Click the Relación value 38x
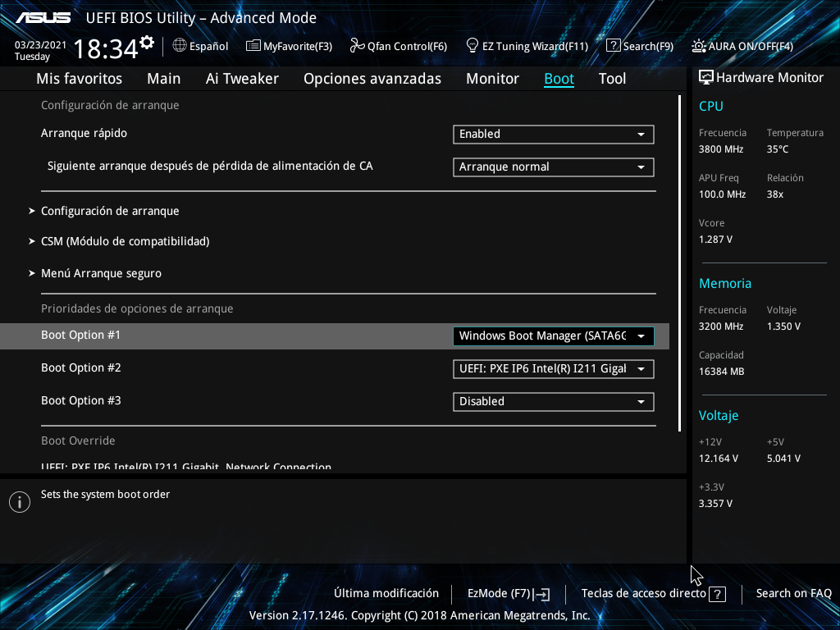The image size is (840, 630). (775, 194)
